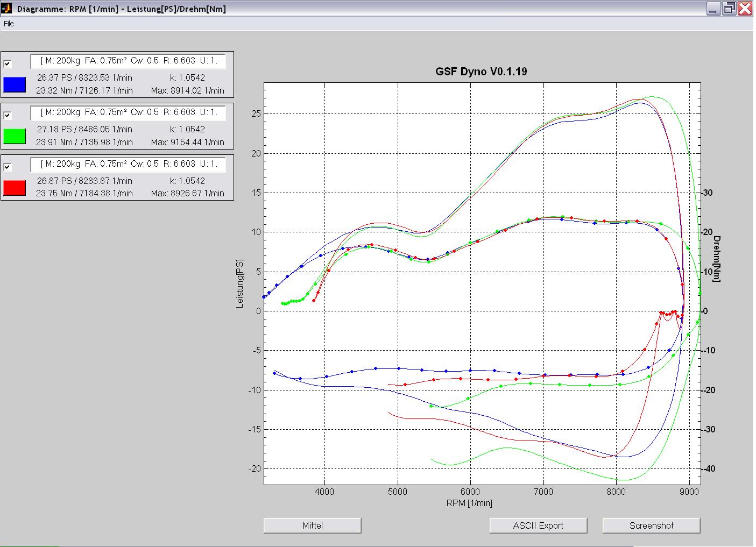Minimize the Diagramme window

(x=713, y=9)
